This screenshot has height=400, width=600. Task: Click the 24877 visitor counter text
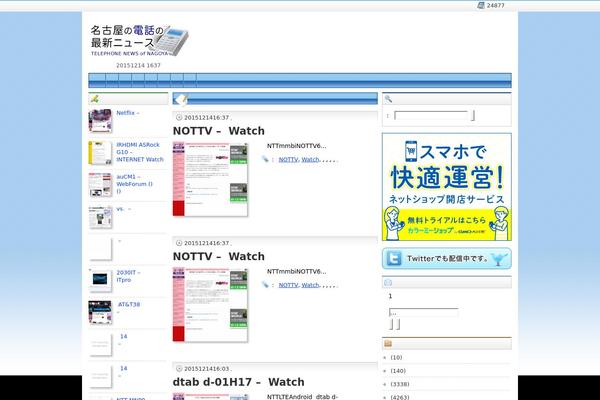[496, 5]
